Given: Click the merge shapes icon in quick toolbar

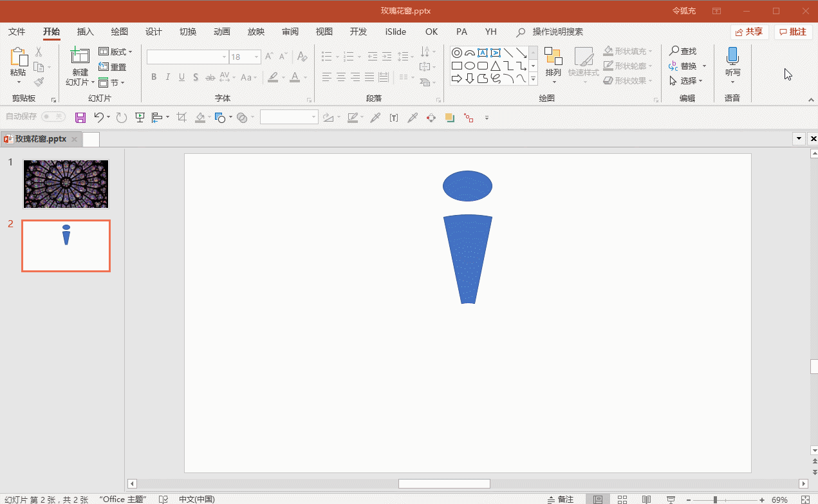Looking at the screenshot, I should (242, 117).
